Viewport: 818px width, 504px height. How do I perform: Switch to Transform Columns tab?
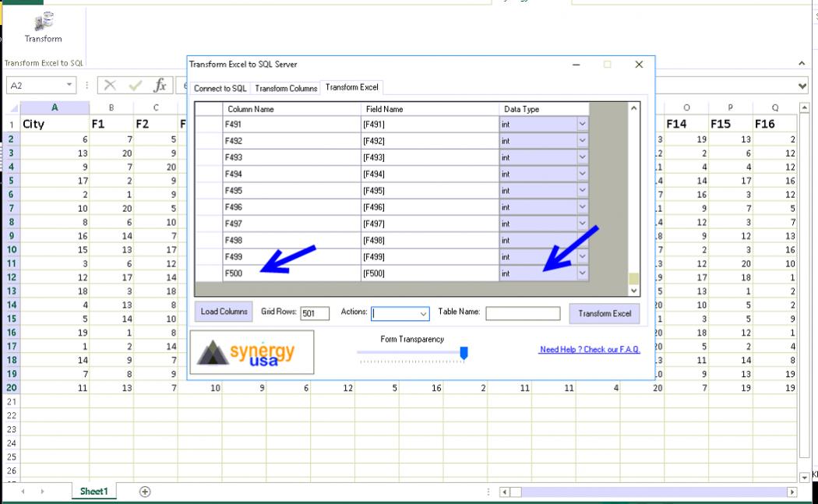[x=286, y=88]
